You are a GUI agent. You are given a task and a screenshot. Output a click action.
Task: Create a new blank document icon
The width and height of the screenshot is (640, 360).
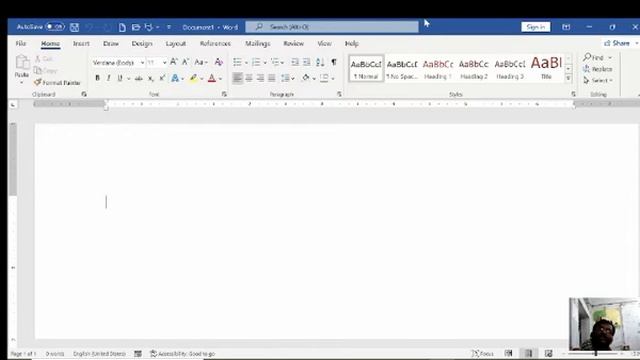click(122, 27)
